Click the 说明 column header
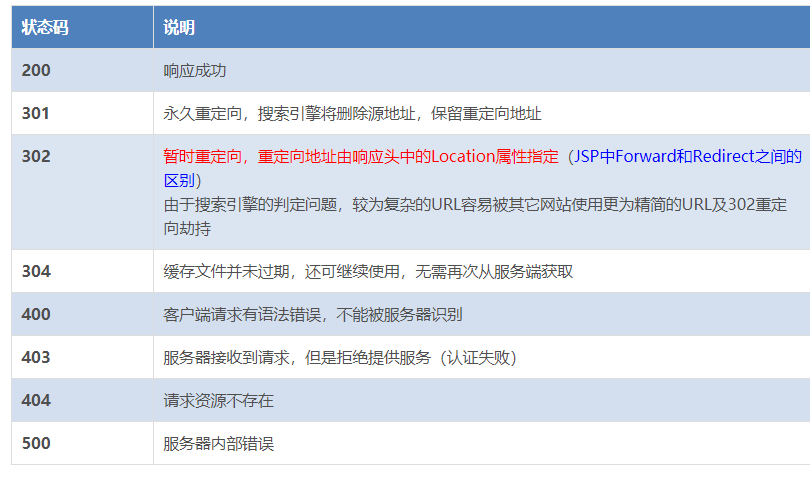 click(x=481, y=27)
